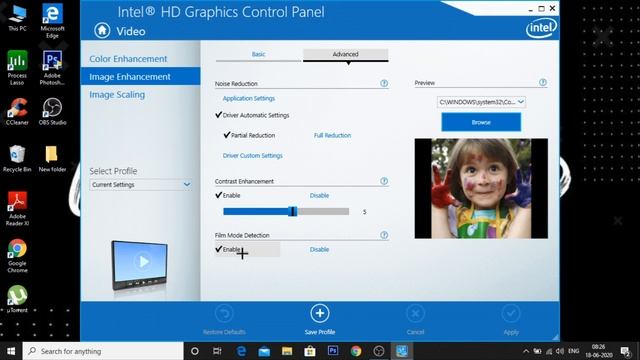This screenshot has width=640, height=360.
Task: Open Color Enhancement section
Action: click(128, 59)
